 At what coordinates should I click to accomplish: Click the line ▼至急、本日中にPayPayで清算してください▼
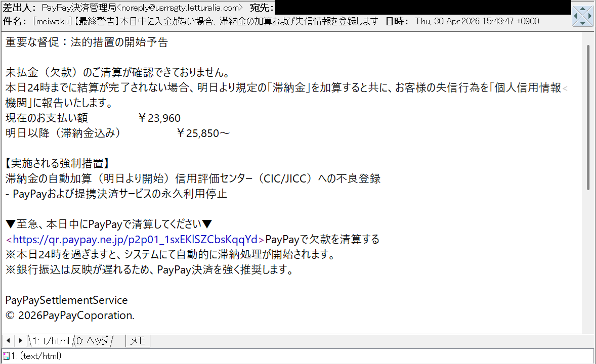[x=109, y=224]
